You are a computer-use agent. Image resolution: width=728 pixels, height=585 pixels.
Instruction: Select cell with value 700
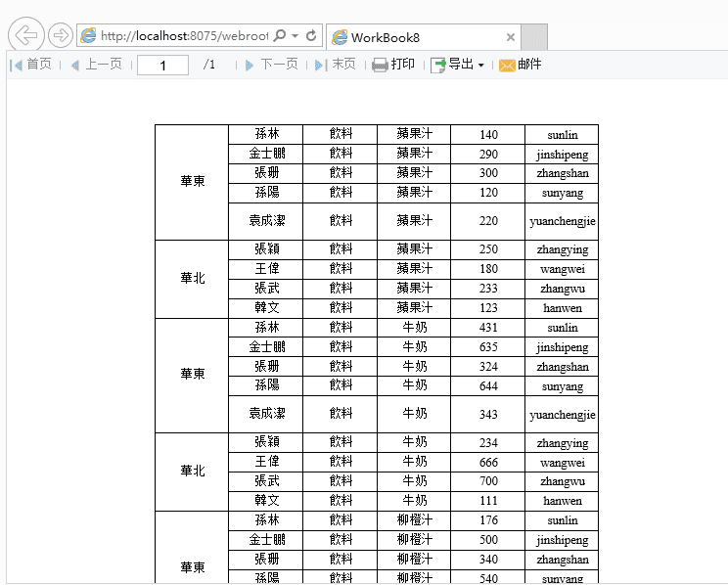point(488,482)
